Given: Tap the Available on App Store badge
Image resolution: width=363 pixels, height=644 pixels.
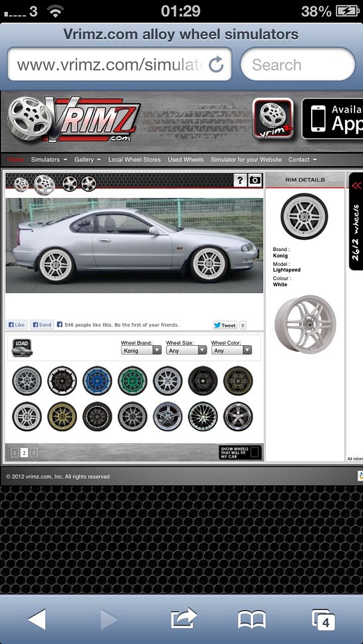Looking at the screenshot, I should pyautogui.click(x=332, y=119).
